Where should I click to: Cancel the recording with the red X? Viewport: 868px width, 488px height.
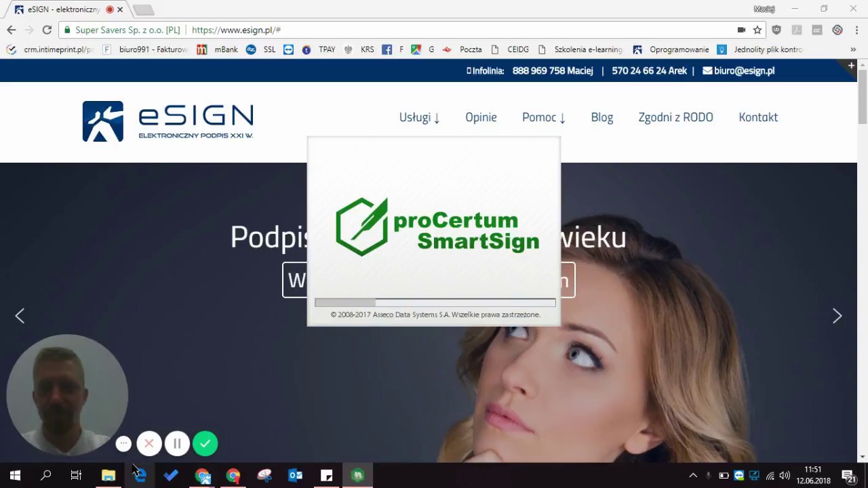[x=149, y=444]
